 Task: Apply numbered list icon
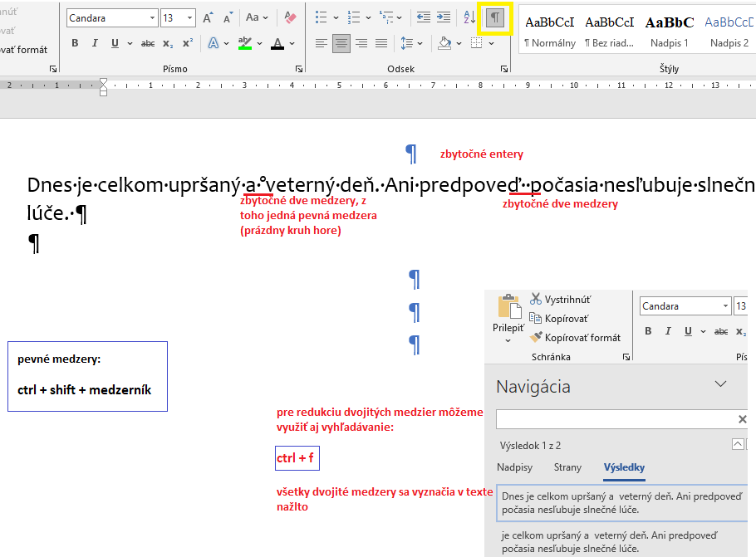pos(353,17)
